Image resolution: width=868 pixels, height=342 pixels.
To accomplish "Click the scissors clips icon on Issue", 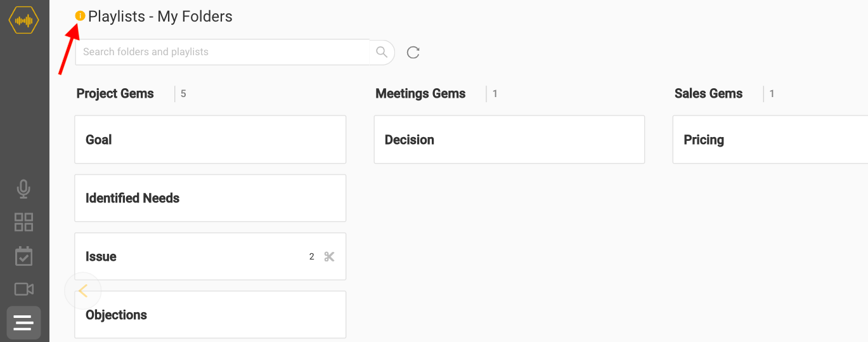I will tap(329, 256).
